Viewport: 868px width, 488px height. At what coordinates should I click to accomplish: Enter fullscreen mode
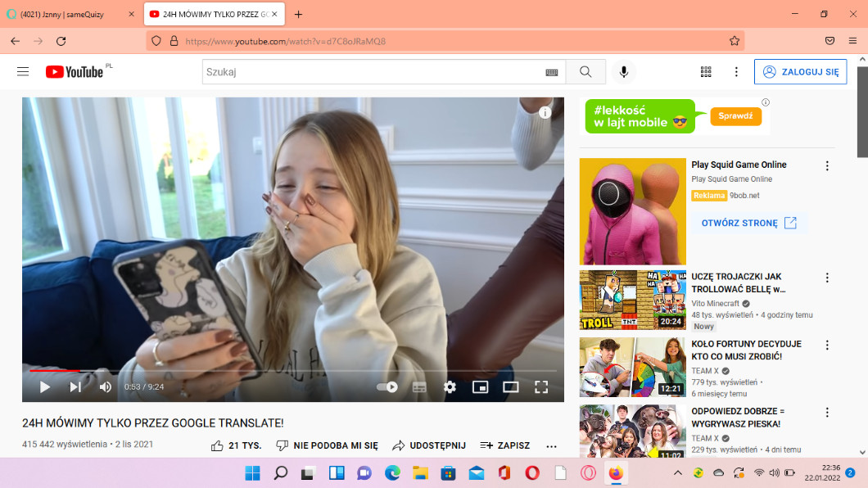(x=541, y=387)
